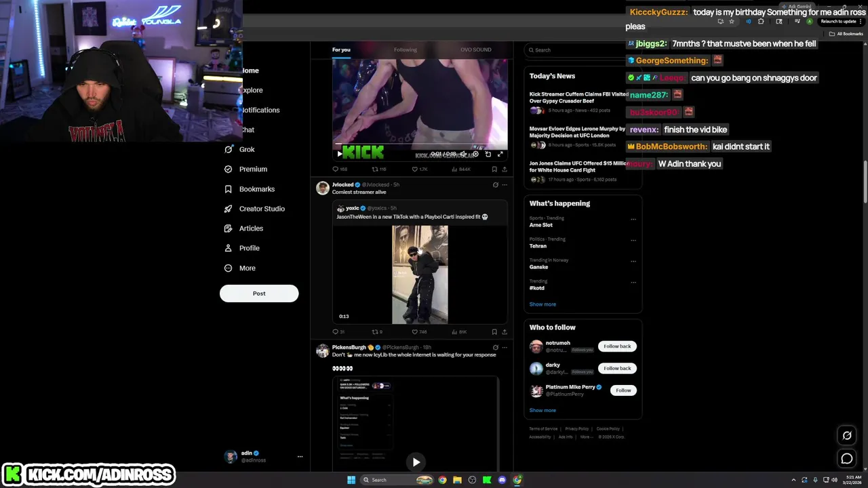Switch to the For you tab
Screen dimensions: 868x488
tap(341, 49)
